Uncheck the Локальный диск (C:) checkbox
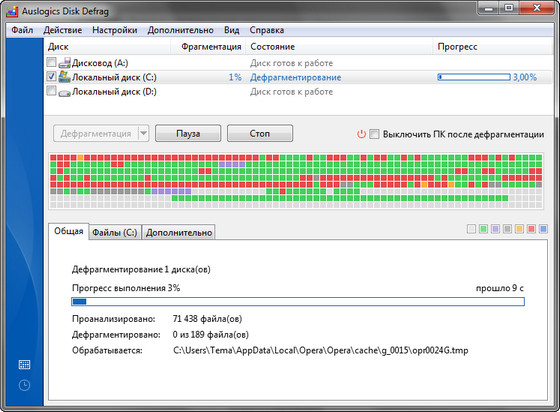The height and width of the screenshot is (412, 560). [51, 77]
